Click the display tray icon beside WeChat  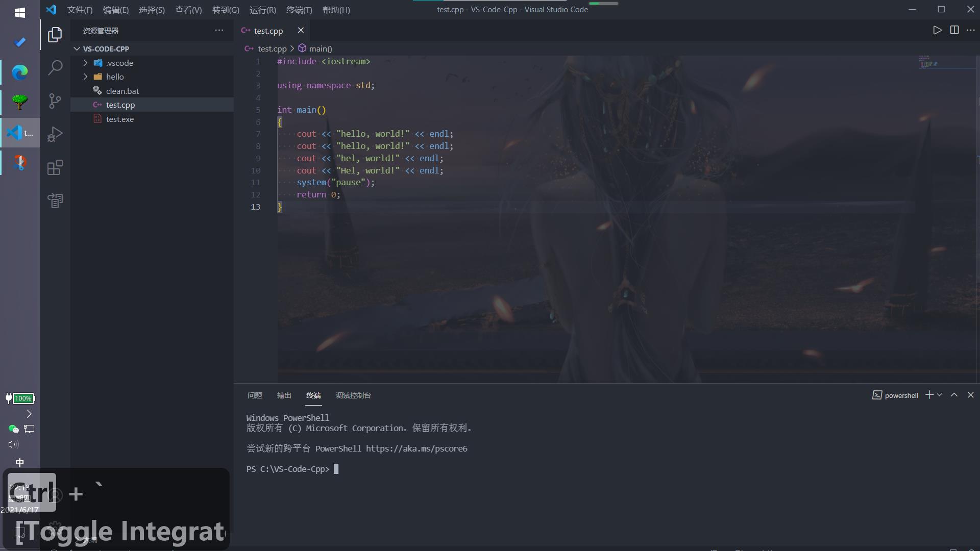coord(29,429)
